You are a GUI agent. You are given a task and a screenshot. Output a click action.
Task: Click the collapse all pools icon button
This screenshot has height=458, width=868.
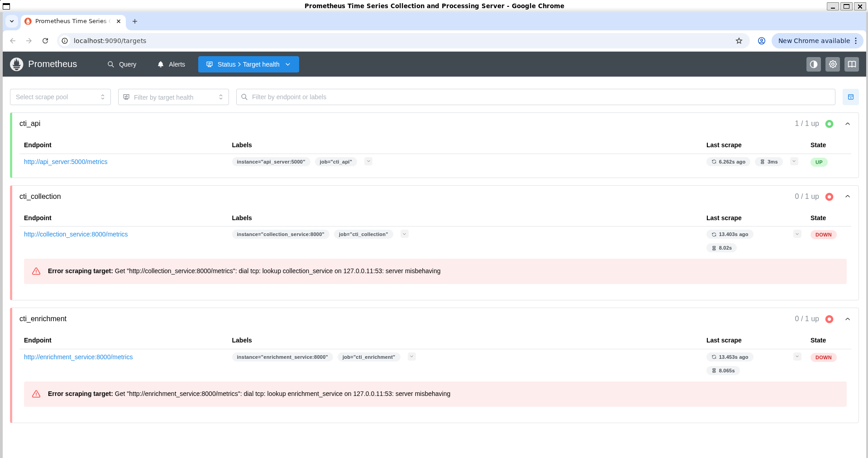pyautogui.click(x=851, y=97)
